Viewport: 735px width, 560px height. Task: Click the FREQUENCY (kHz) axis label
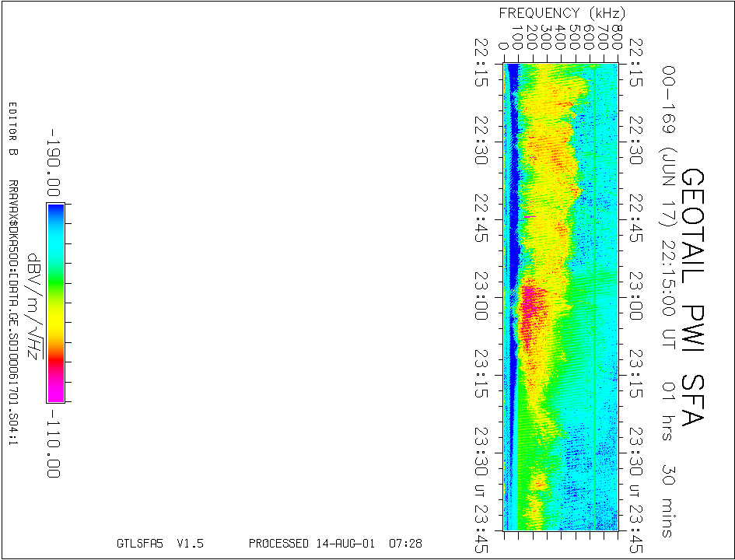562,13
